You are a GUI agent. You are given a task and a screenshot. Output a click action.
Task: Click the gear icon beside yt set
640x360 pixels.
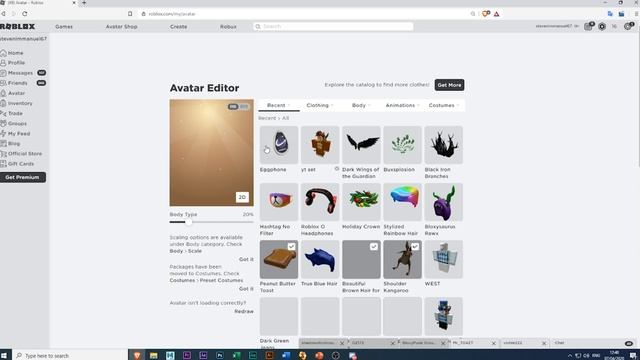(337, 169)
